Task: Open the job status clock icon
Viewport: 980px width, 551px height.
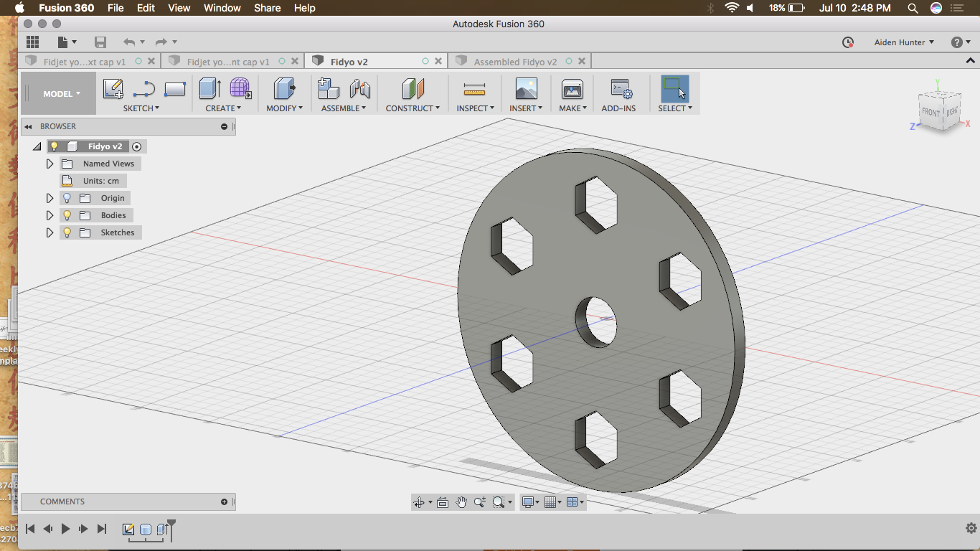Action: (x=847, y=42)
